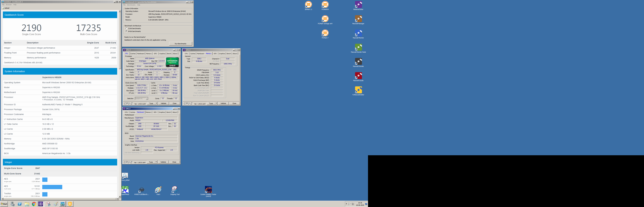The image size is (644, 207).
Task: Open the 3DMark 11 desktop shortcut
Action: [x=308, y=5]
